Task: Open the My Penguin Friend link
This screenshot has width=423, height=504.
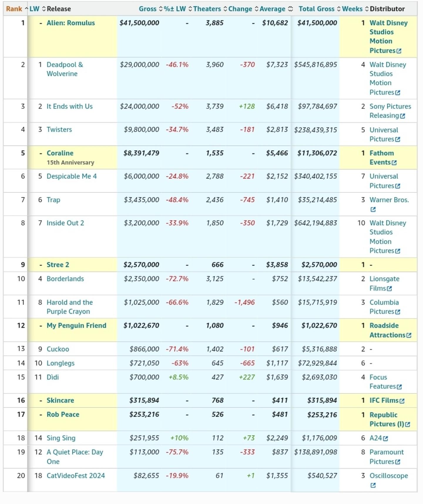Action: click(x=77, y=326)
